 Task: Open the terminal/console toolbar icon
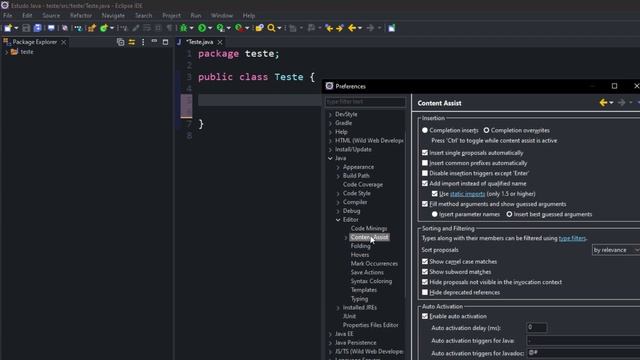51,28
